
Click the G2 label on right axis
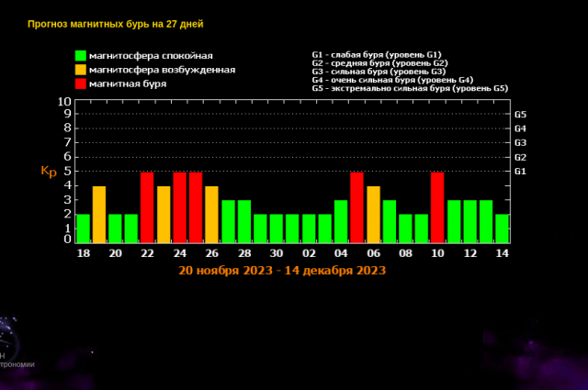521,157
